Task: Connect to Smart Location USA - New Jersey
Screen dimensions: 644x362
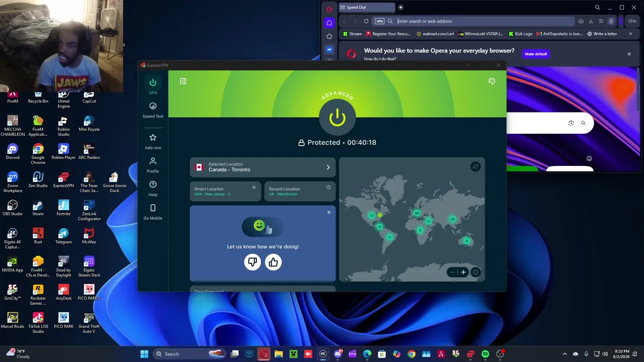Action: [226, 191]
